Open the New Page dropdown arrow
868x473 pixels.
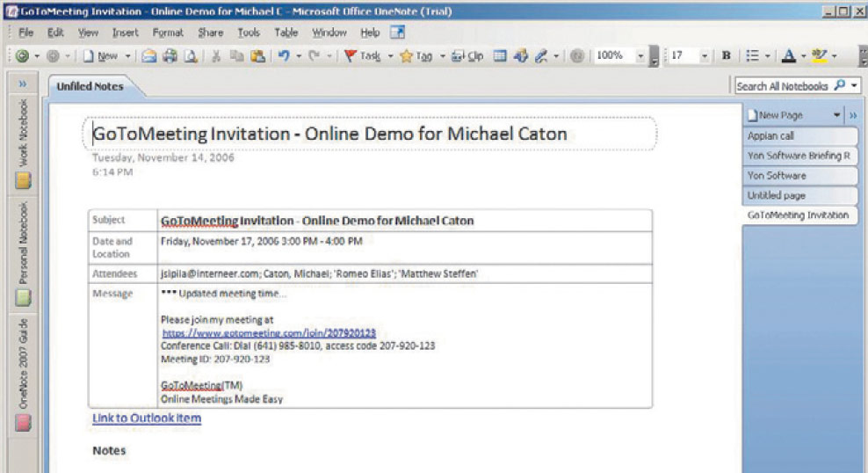tap(836, 115)
